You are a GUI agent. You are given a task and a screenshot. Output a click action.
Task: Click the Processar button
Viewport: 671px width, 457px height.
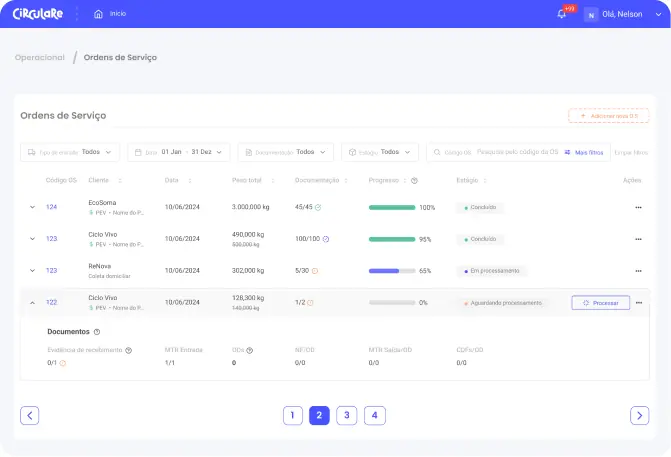(x=600, y=303)
